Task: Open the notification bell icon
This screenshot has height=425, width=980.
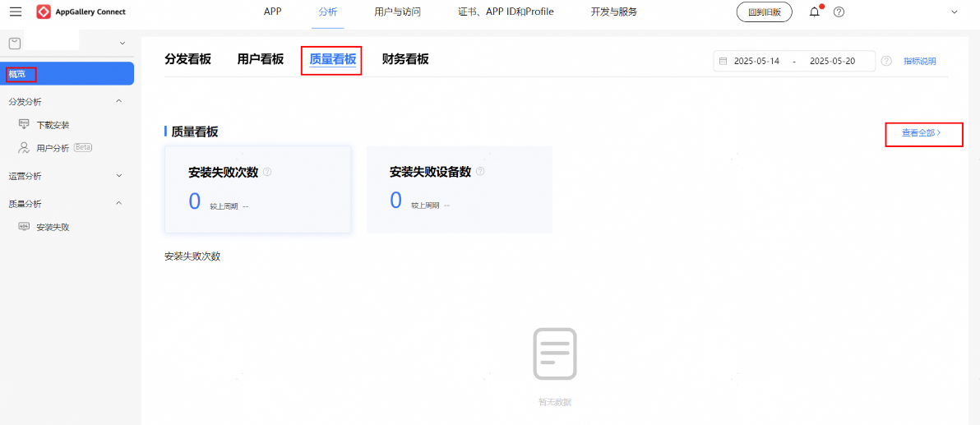Action: (x=814, y=12)
